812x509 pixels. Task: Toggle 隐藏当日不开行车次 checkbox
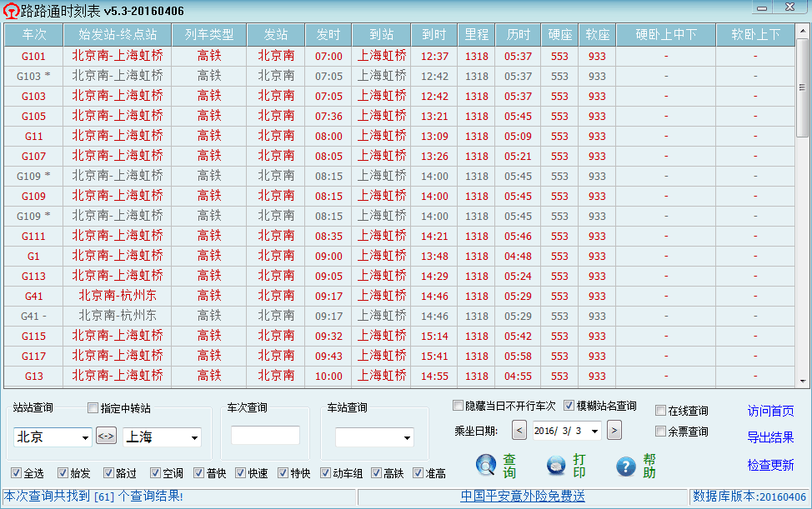click(x=458, y=406)
